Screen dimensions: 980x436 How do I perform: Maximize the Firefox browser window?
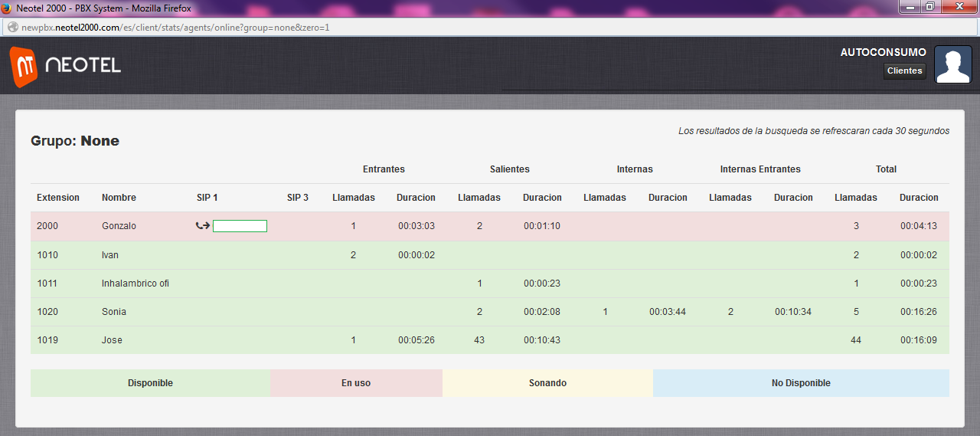(x=929, y=7)
